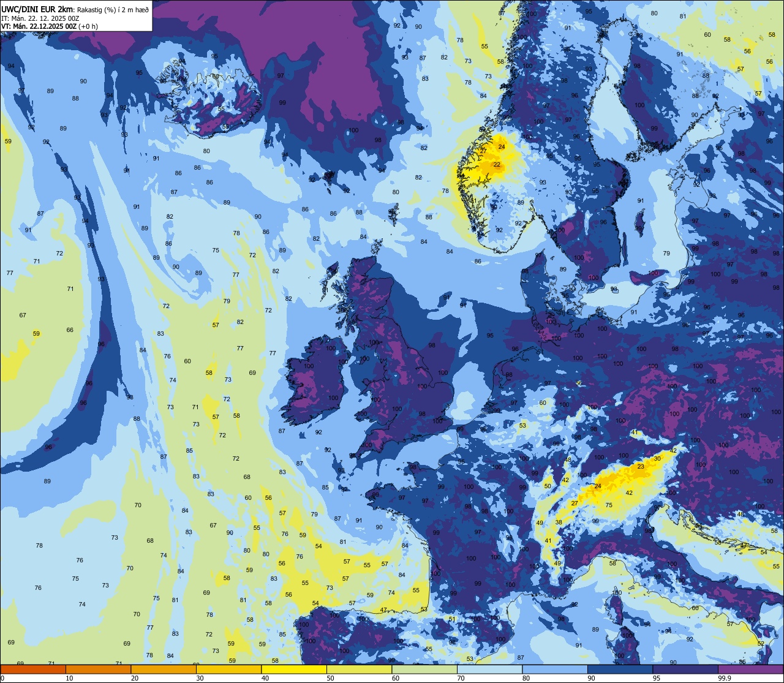Screen dimensions: 784x683
Task: Pick the pale yellow 50–60 legend segment
Action: pos(359,669)
